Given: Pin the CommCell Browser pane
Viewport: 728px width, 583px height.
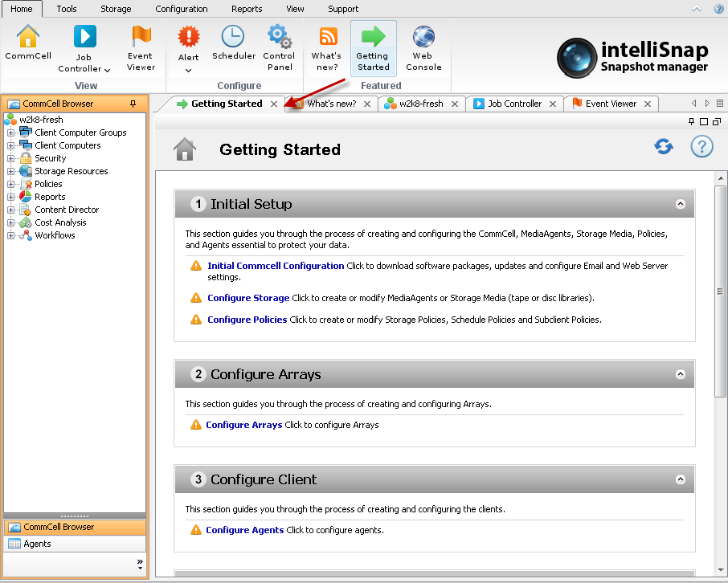Looking at the screenshot, I should (133, 104).
